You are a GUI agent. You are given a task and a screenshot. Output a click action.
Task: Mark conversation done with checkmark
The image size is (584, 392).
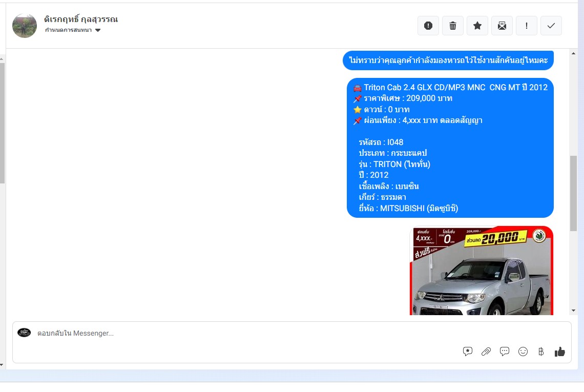551,26
